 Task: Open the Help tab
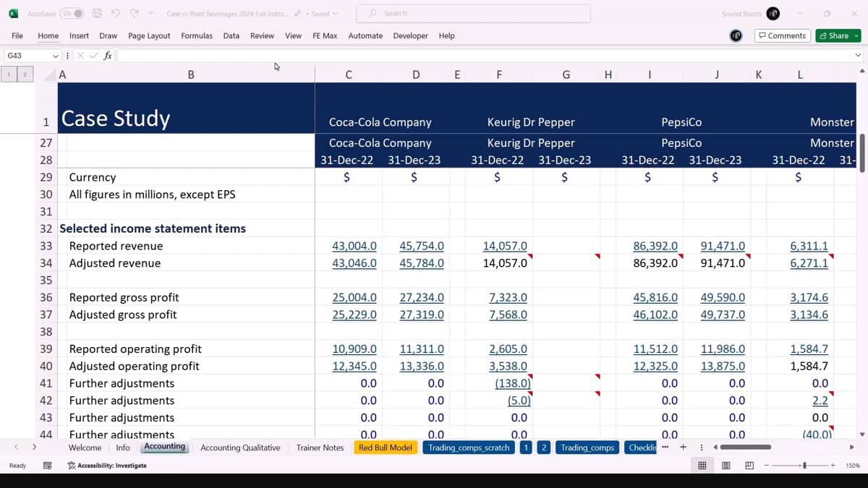click(x=447, y=35)
